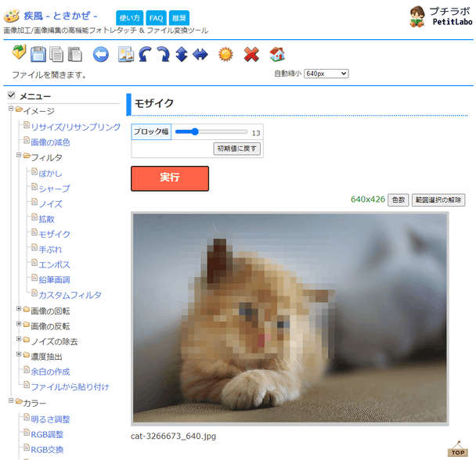Undo with the blue back arrow icon
The image size is (476, 460).
(101, 55)
